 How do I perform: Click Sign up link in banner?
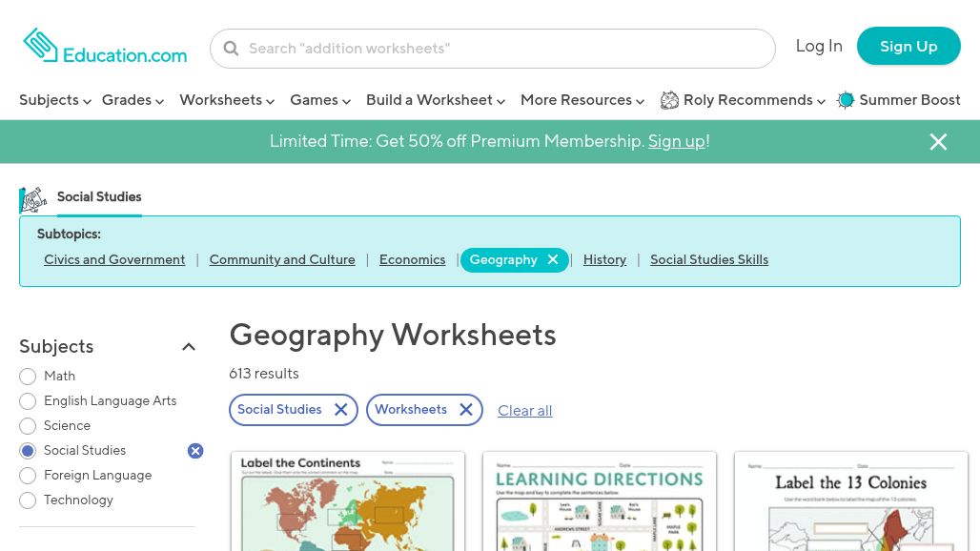(x=677, y=141)
